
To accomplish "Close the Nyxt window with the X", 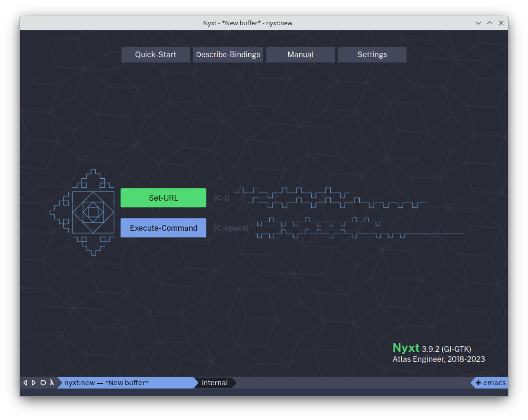I will (x=501, y=23).
